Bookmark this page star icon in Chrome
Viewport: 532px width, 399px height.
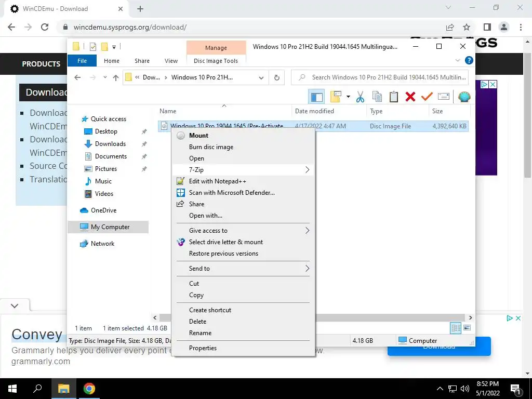(467, 27)
